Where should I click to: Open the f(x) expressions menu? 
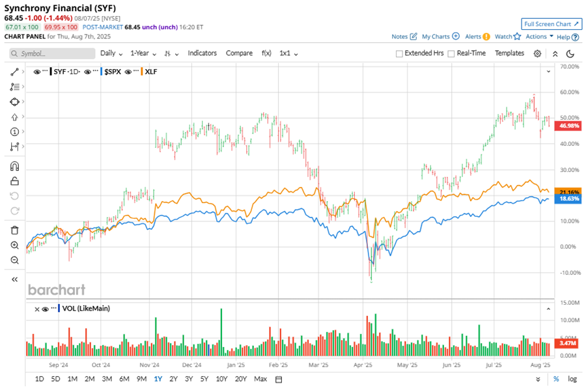(266, 53)
